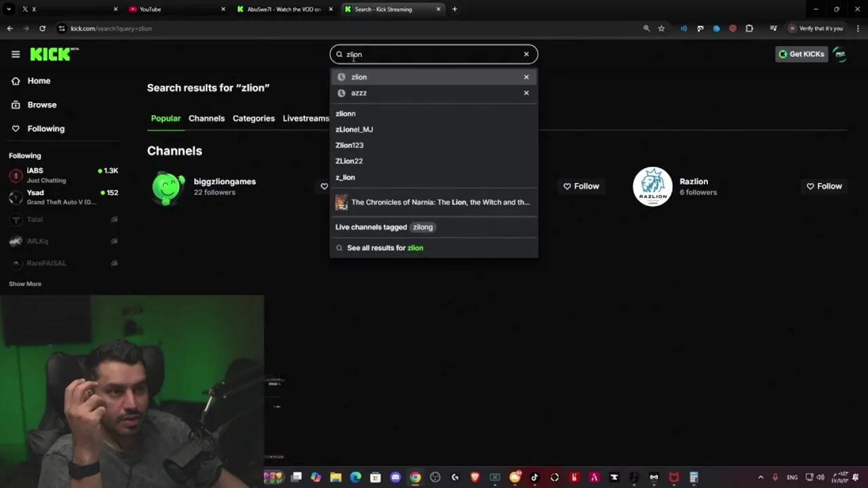This screenshot has height=488, width=868.
Task: Go back to previous page
Action: pos(9,28)
